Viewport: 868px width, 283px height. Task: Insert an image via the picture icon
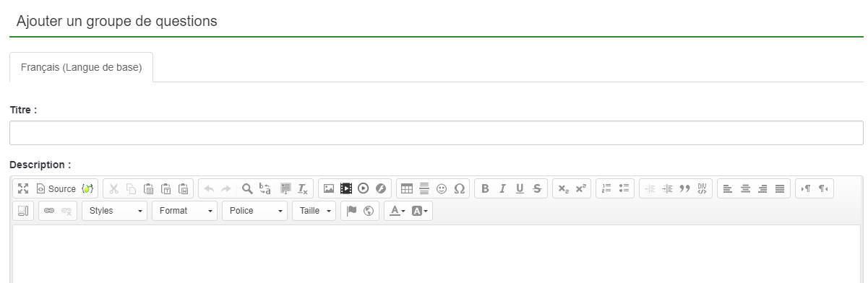pos(329,189)
